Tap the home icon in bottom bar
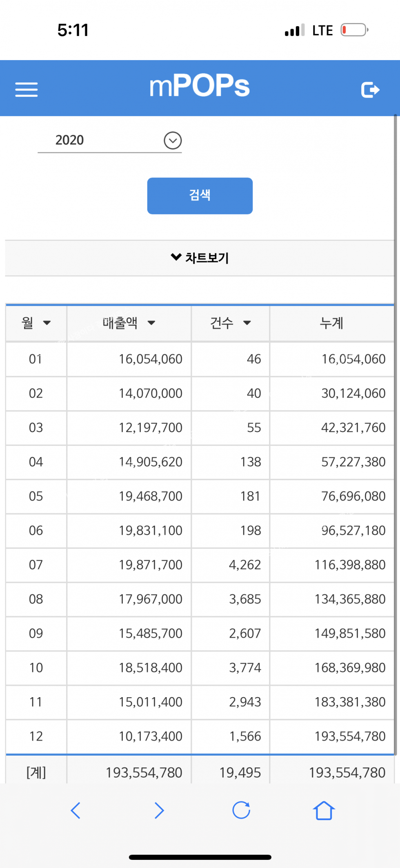The image size is (400, 868). tap(324, 810)
